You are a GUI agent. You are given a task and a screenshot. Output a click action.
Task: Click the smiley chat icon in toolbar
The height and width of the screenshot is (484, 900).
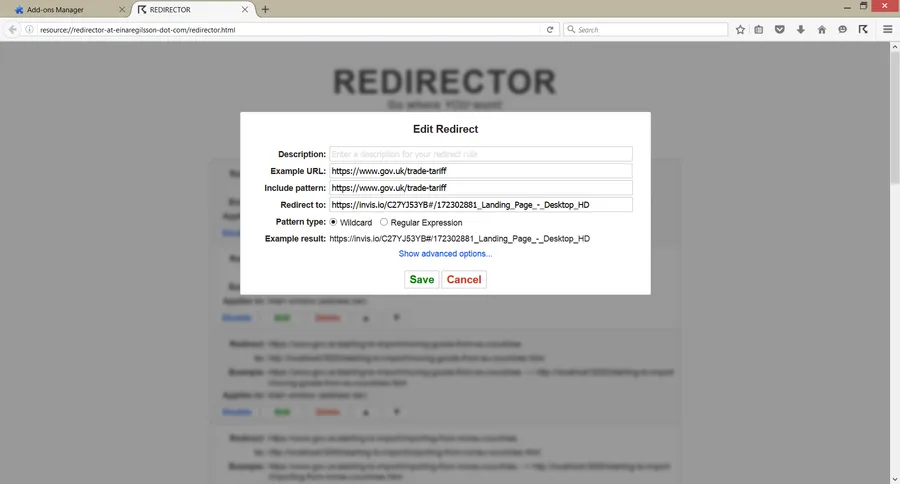click(x=842, y=29)
